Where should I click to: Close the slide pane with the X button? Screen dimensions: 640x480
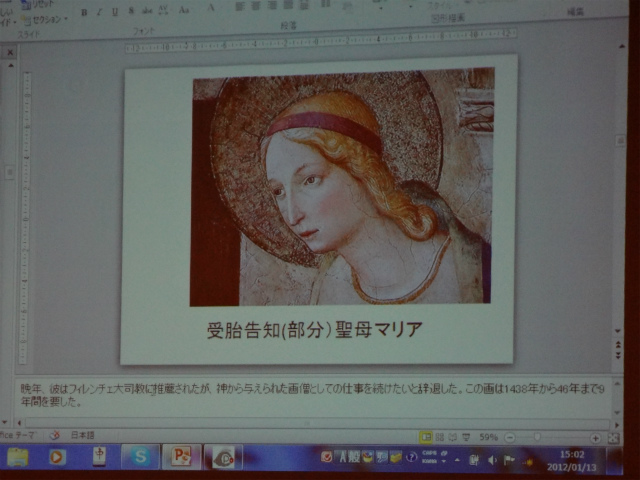[x=10, y=52]
